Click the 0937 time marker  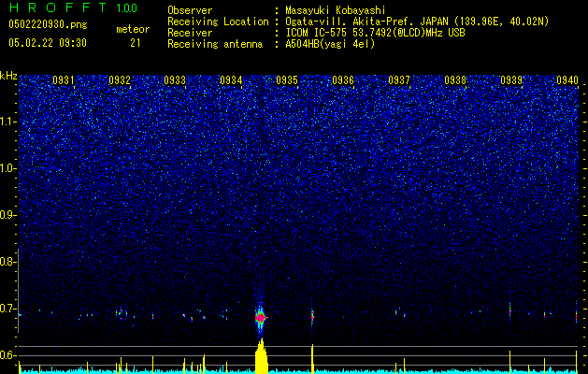point(399,79)
